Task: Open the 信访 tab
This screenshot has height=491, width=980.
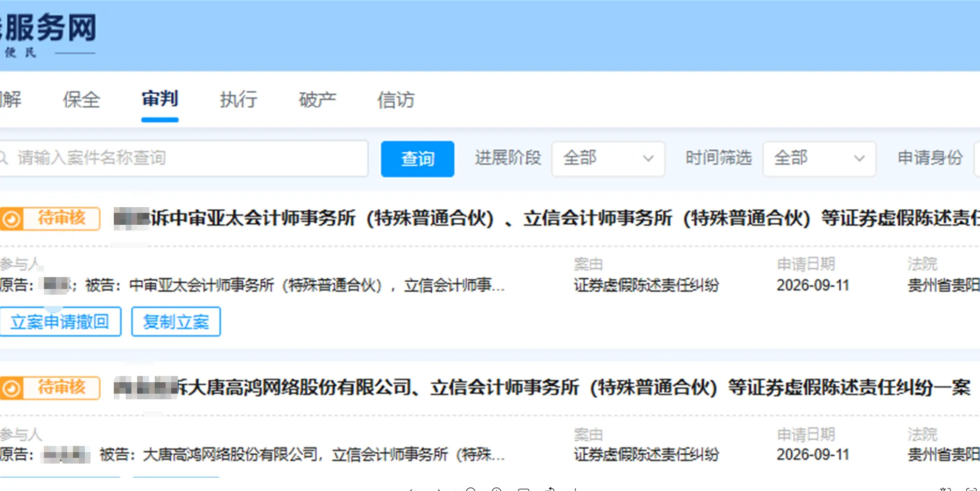Action: (x=396, y=99)
